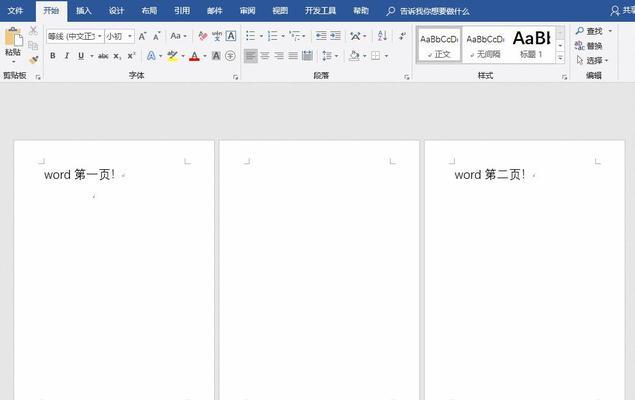Open the 布局 (Layout) tab
Screen dimensions: 635x400
pyautogui.click(x=149, y=11)
